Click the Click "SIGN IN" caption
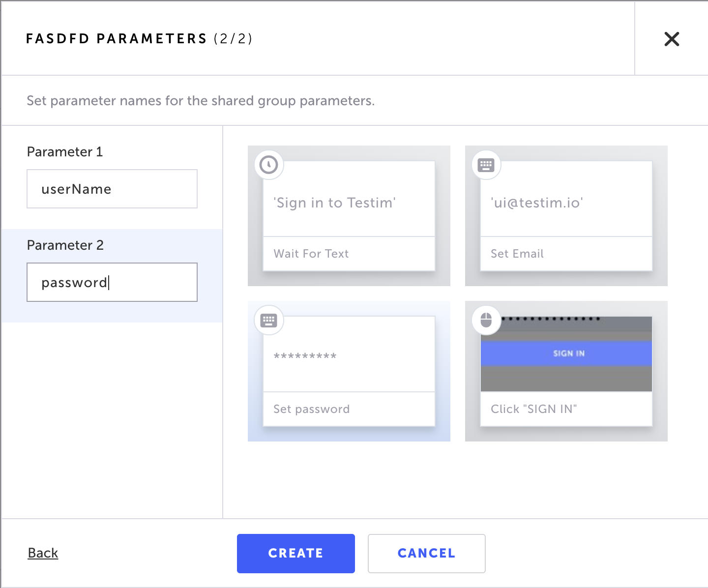This screenshot has height=588, width=708. [534, 409]
